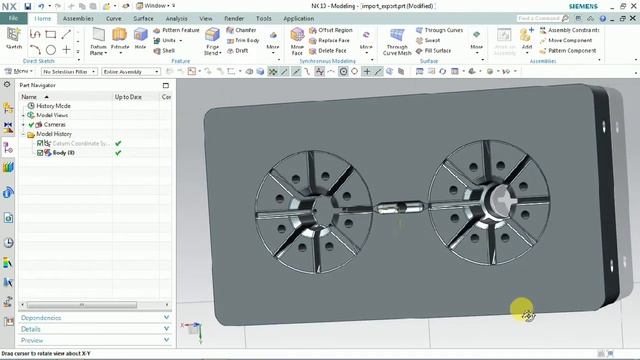This screenshot has width=640, height=360.
Task: Open the Menu dropdown button
Action: [x=19, y=71]
